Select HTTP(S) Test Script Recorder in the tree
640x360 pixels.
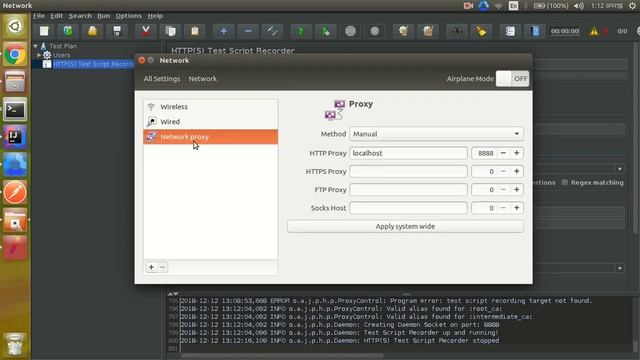93,64
